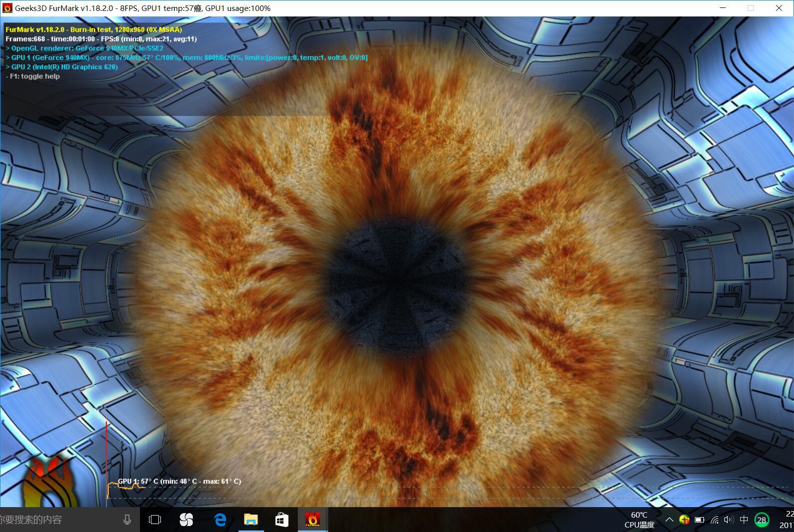
Task: Click the green 28 circle tray icon
Action: click(x=761, y=520)
